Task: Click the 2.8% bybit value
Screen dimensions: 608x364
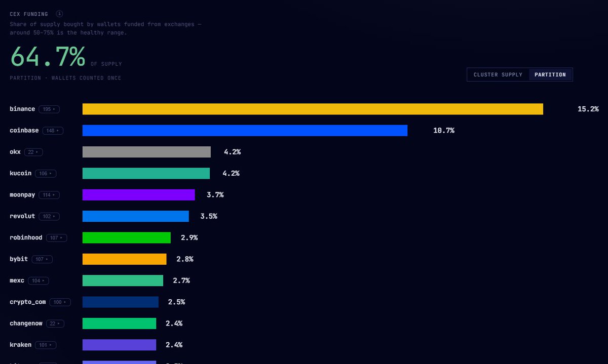Action: [185, 259]
